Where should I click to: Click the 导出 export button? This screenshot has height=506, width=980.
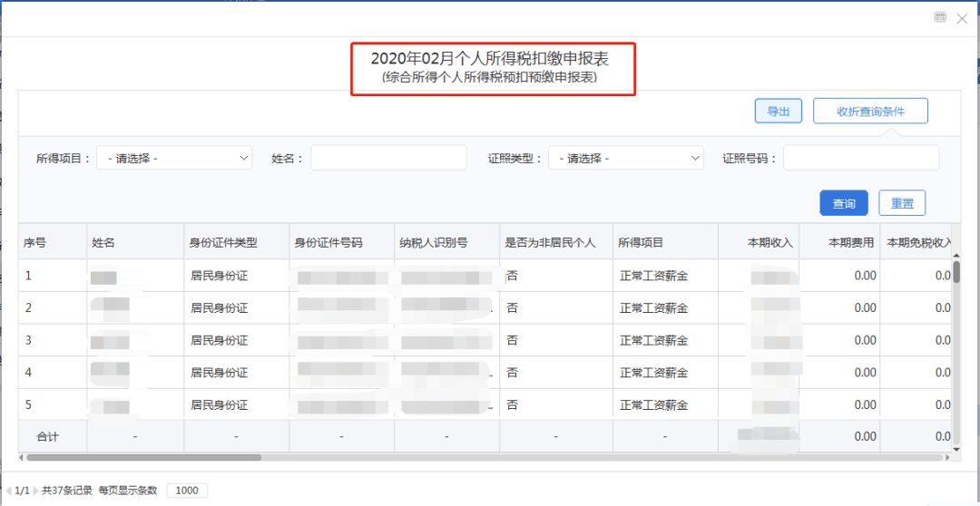[x=779, y=112]
